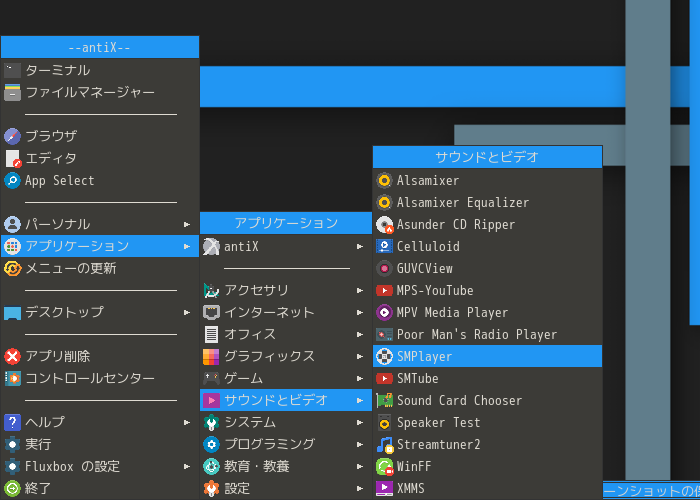Click the サウンドとビデオ submenu title header
The width and height of the screenshot is (700, 500).
tap(488, 157)
